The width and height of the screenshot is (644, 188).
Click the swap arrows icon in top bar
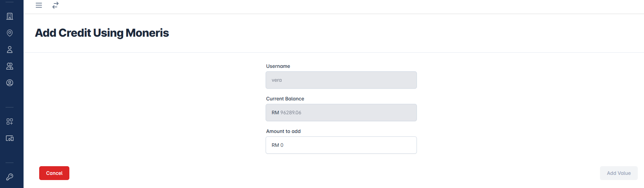click(55, 5)
